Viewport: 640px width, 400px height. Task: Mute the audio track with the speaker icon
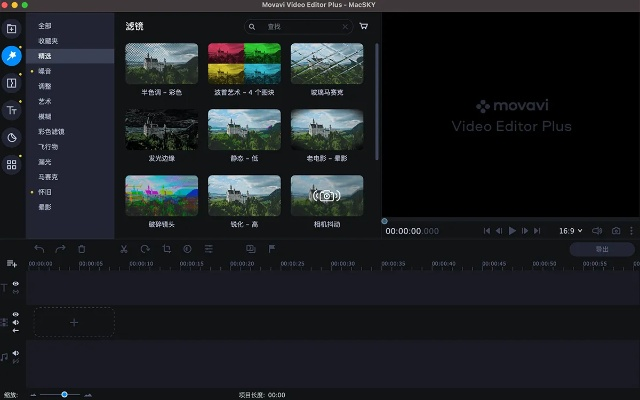point(16,353)
